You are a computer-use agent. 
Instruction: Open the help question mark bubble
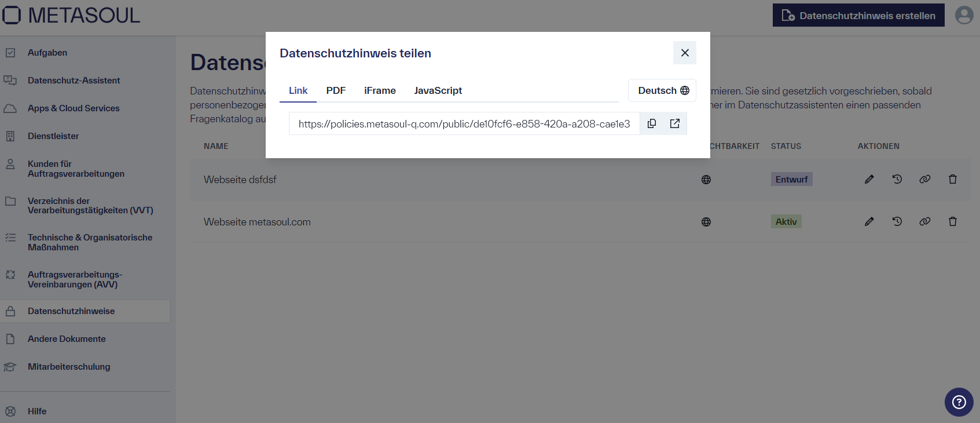pyautogui.click(x=959, y=402)
